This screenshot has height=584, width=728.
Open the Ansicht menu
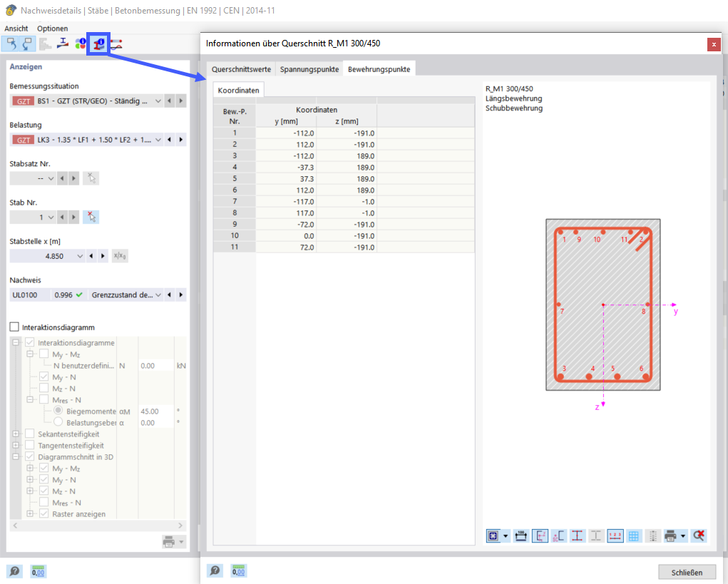click(16, 29)
